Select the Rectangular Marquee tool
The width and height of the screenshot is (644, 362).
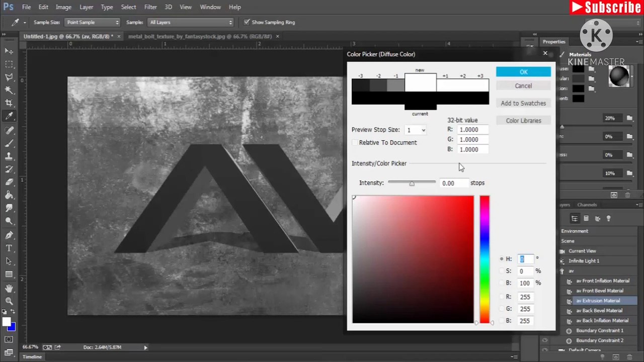point(9,64)
